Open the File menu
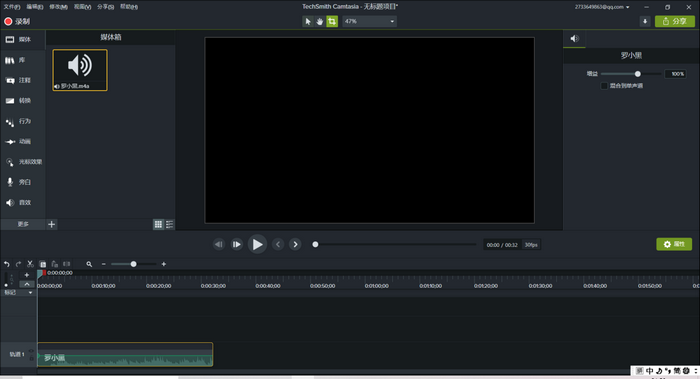The height and width of the screenshot is (379, 700). click(x=12, y=7)
